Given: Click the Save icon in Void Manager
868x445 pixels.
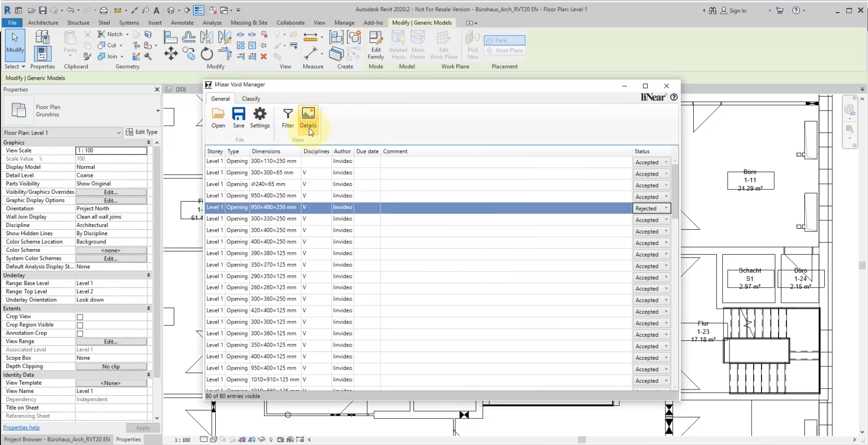Looking at the screenshot, I should (238, 118).
